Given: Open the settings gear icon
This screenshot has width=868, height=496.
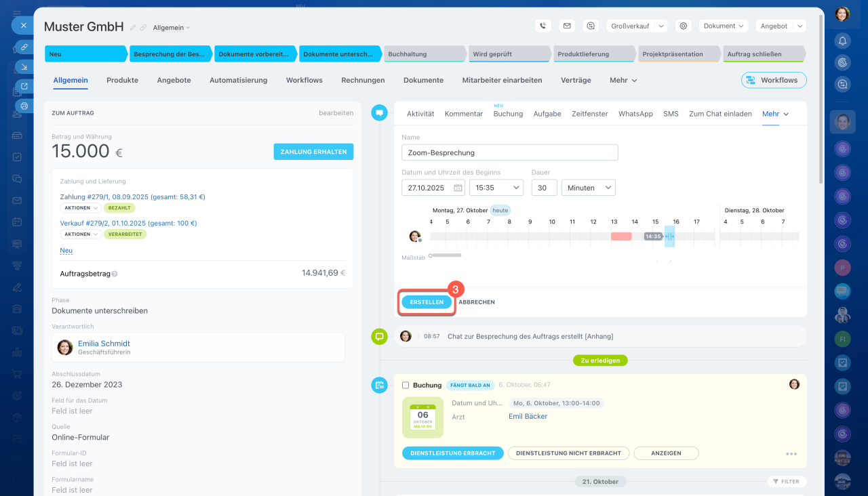Looking at the screenshot, I should click(684, 26).
